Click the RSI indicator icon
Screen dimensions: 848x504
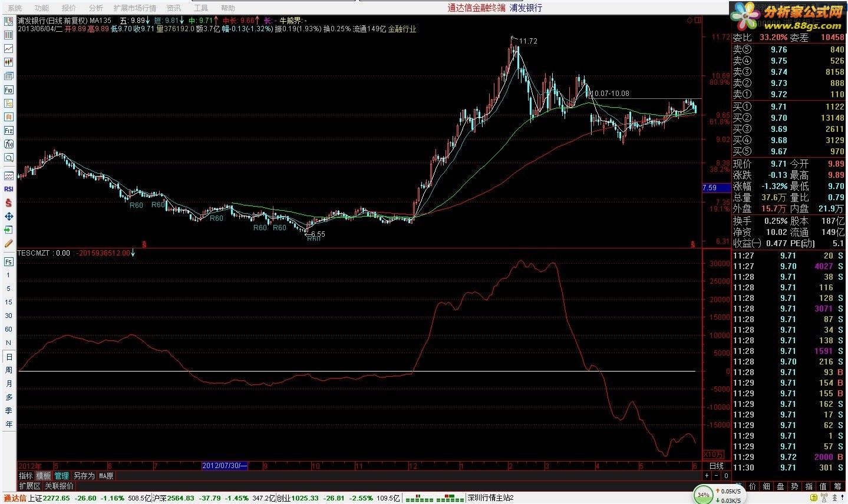(9, 189)
